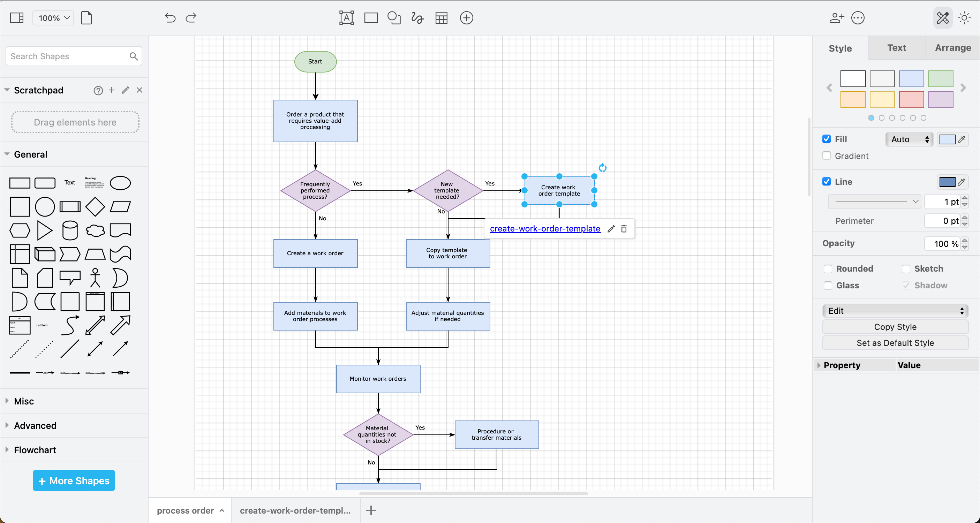
Task: Undo the last action
Action: [x=170, y=18]
